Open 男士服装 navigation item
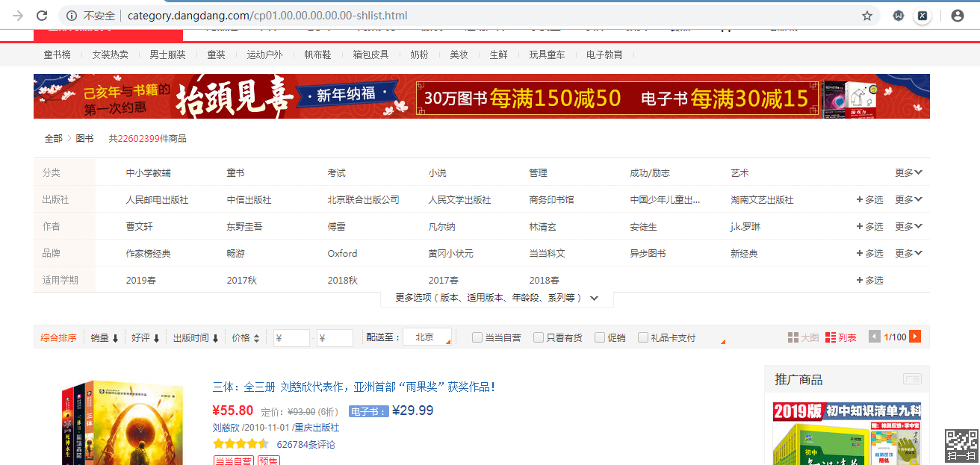This screenshot has height=465, width=980. (x=167, y=54)
